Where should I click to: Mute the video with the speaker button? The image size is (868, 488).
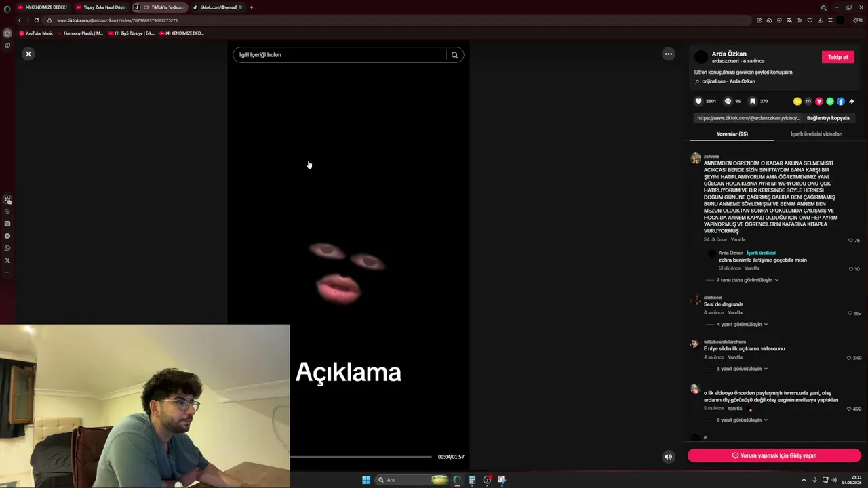click(x=668, y=457)
